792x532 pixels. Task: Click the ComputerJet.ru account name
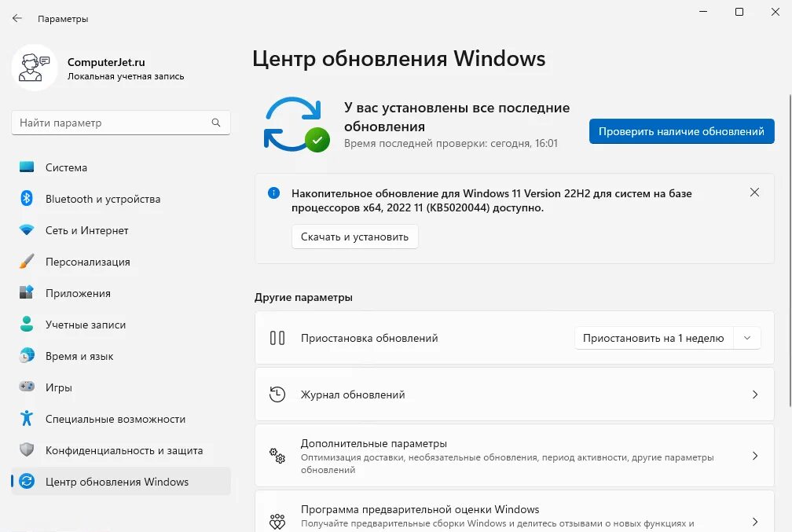click(106, 62)
